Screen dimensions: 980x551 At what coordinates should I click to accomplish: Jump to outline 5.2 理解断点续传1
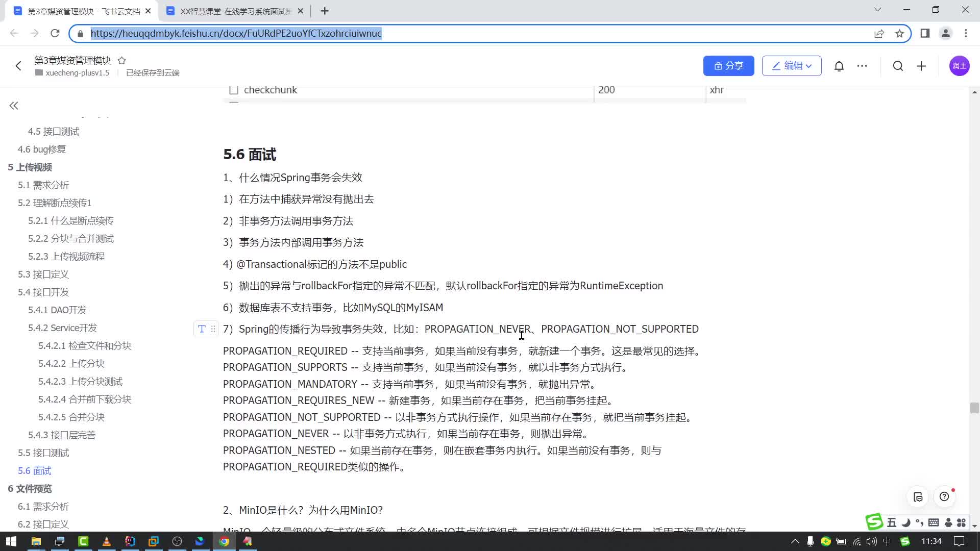click(x=55, y=203)
